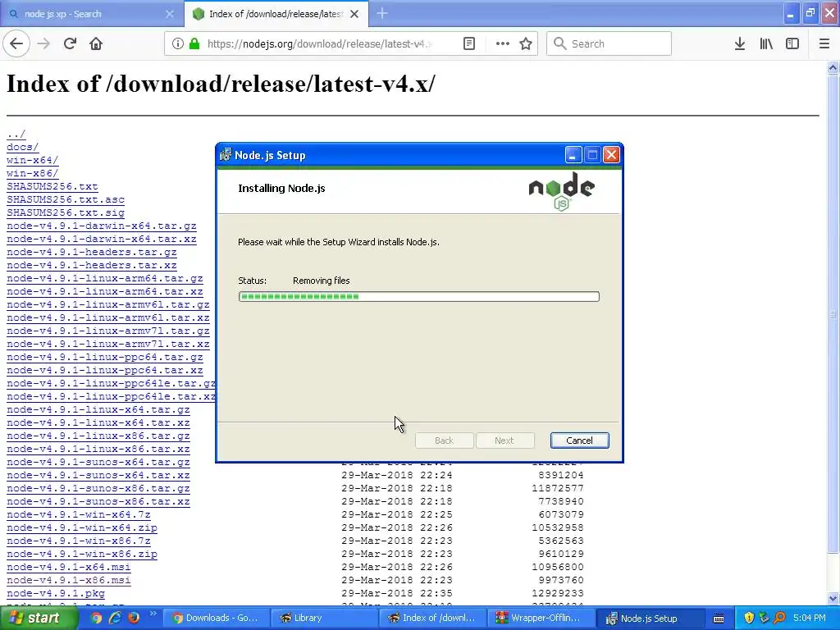The height and width of the screenshot is (630, 840).
Task: Open the win-x86/ folder link
Action: 32,173
